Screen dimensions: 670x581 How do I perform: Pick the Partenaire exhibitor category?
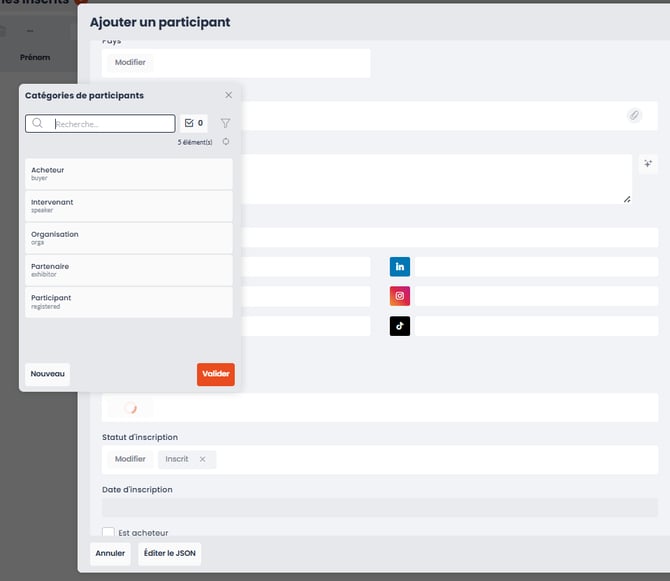click(x=128, y=270)
